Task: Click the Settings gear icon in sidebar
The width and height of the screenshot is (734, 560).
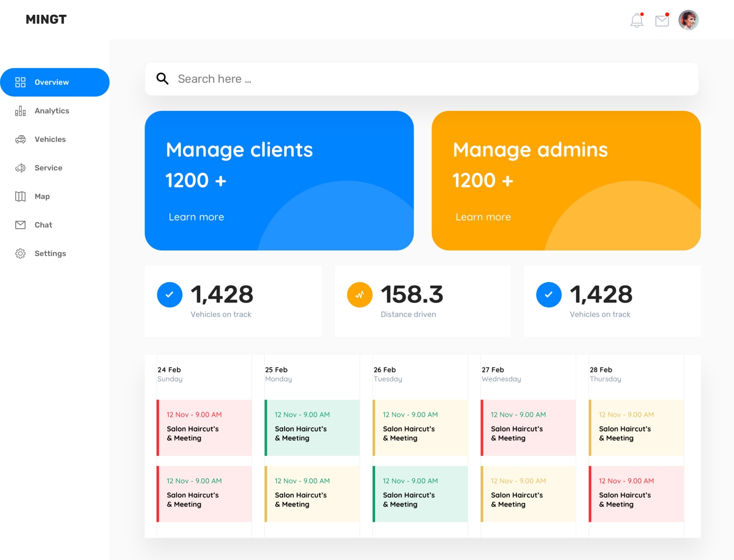Action: 20,254
